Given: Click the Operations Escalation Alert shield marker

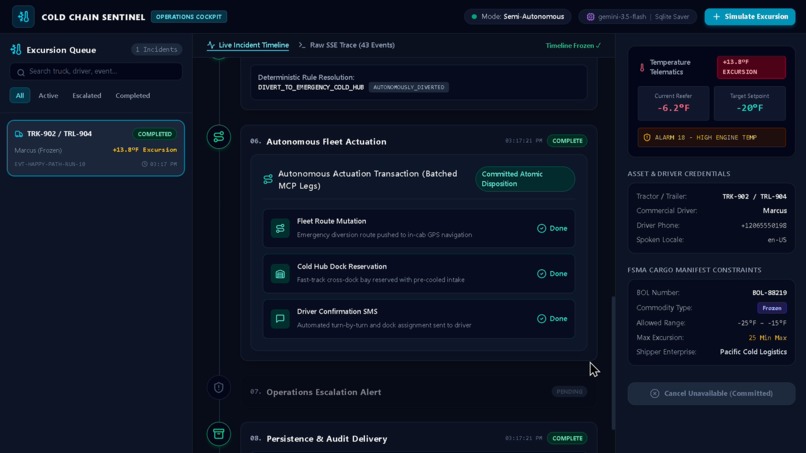Looking at the screenshot, I should tap(218, 388).
